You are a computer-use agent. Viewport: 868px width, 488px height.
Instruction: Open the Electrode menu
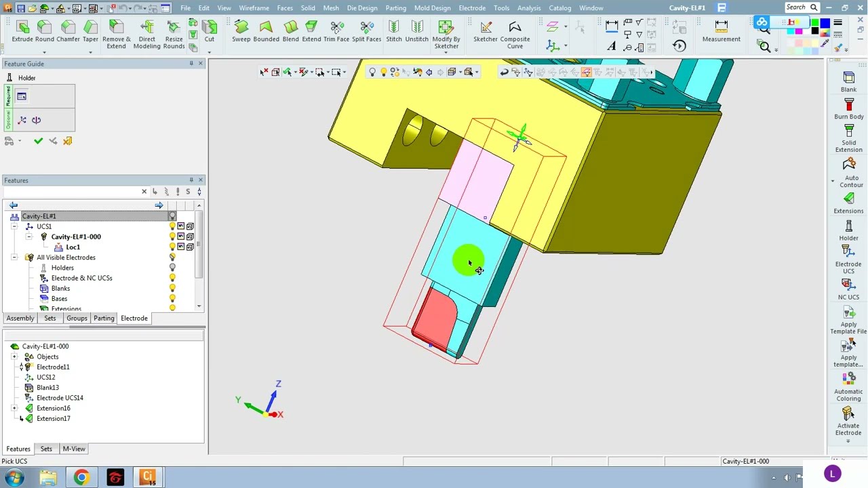(x=472, y=7)
